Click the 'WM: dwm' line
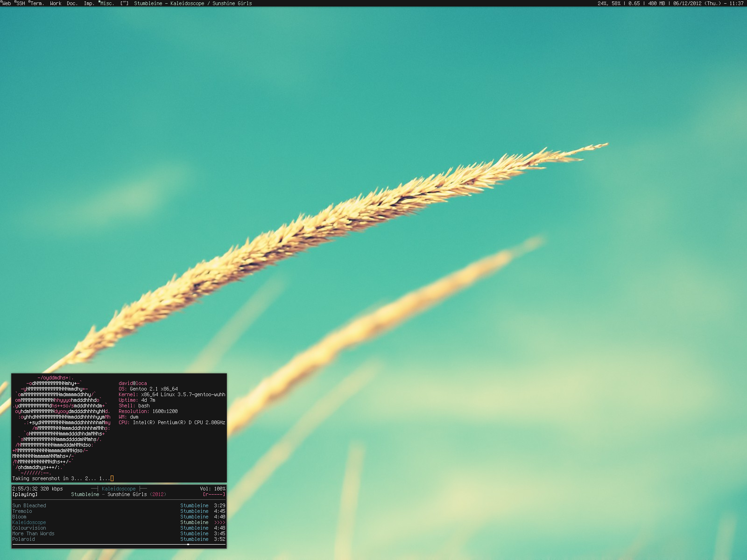The height and width of the screenshot is (560, 747). coord(128,417)
